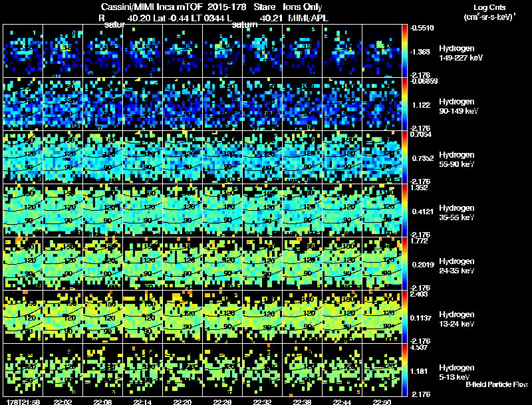Select the 149-227 keV panel at 178T21:56
The image size is (532, 405).
23,51
